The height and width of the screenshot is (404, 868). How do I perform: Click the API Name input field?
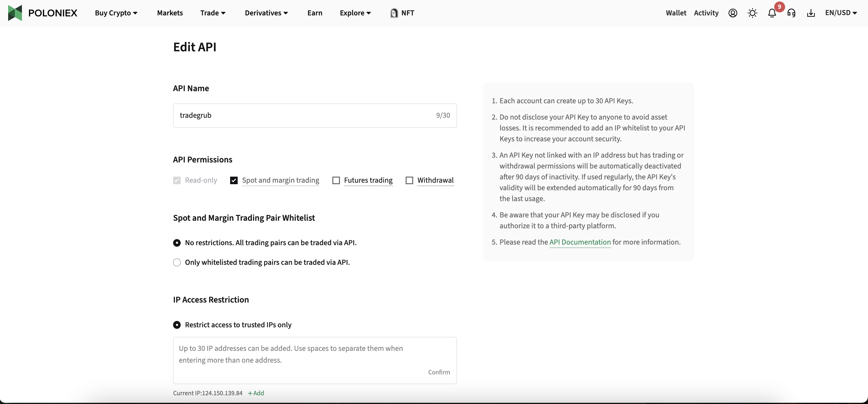coord(315,115)
